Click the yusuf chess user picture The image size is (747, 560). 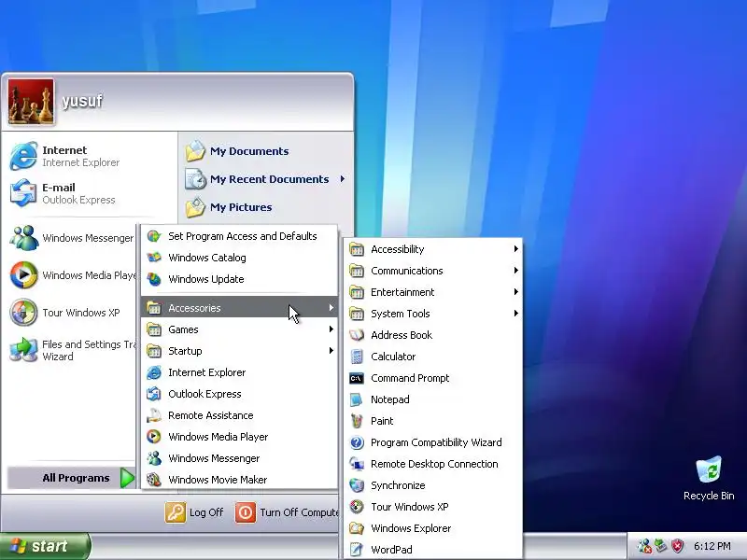coord(31,102)
